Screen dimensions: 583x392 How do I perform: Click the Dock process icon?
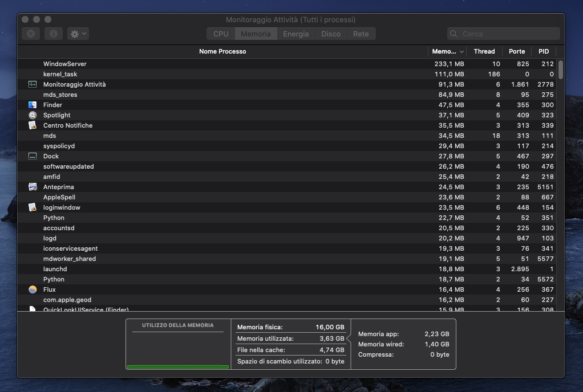coord(33,156)
